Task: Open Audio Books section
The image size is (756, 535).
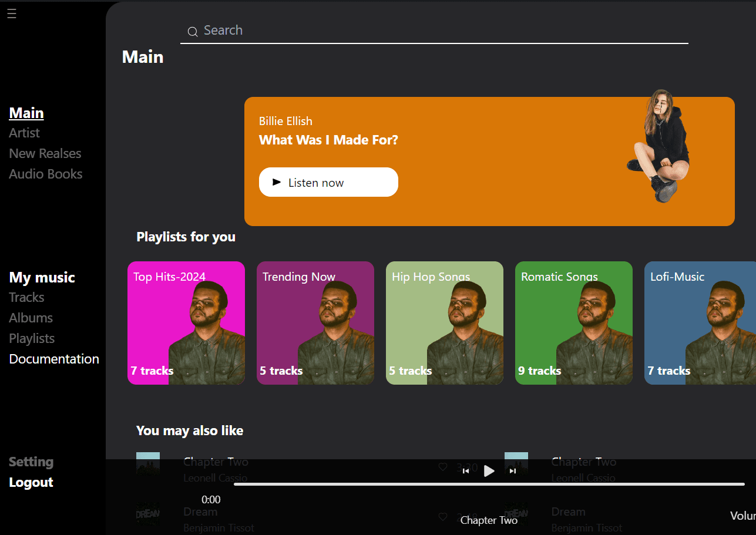Action: [x=46, y=174]
